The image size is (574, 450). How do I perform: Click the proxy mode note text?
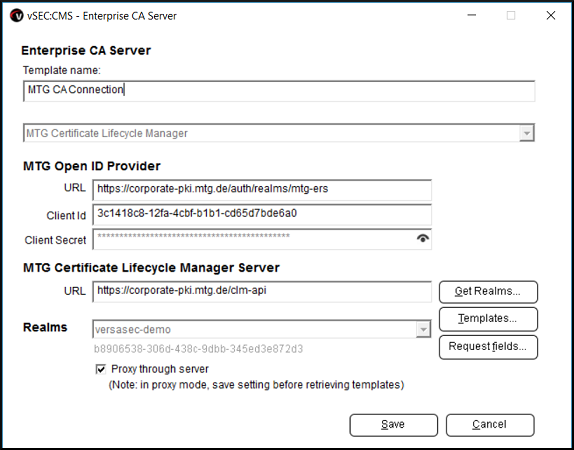[x=256, y=385]
